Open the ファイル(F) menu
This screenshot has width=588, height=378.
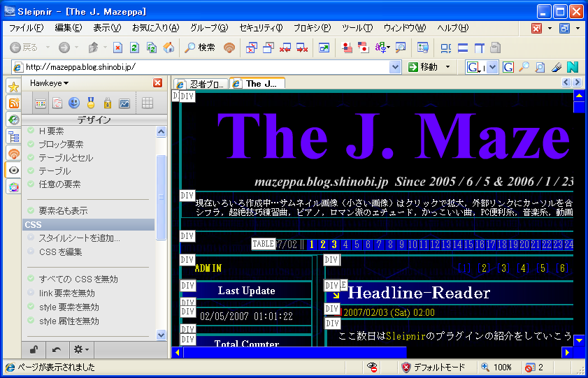pyautogui.click(x=26, y=28)
